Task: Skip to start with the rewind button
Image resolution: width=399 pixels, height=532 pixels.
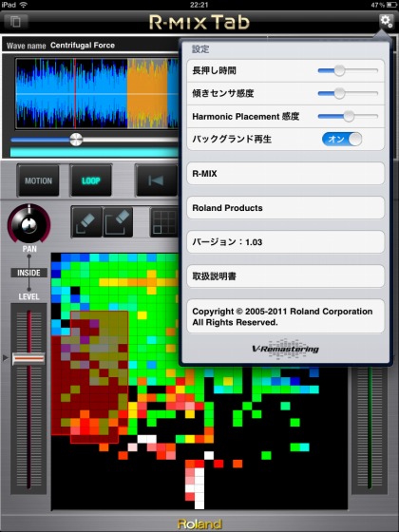Action: click(x=156, y=180)
